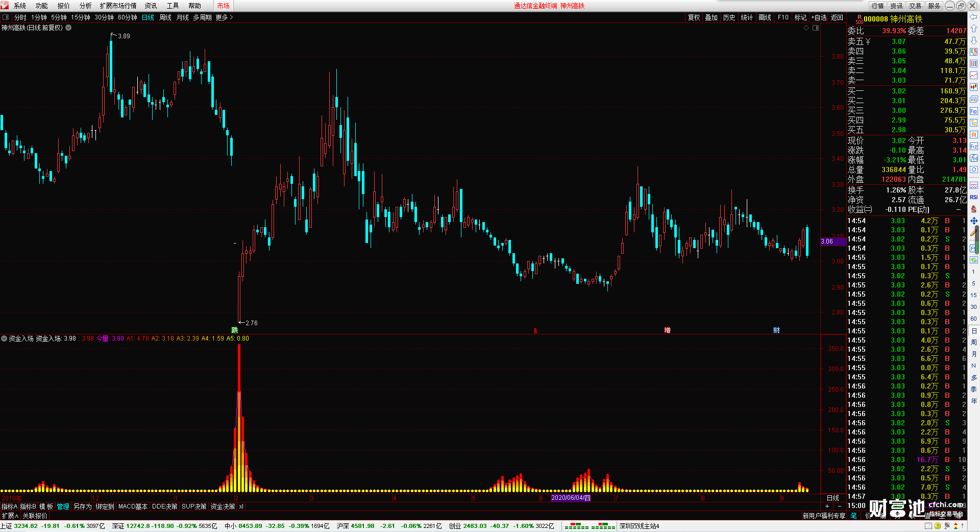This screenshot has width=980, height=532.
Task: Click the 画线 drawing button
Action: pyautogui.click(x=765, y=17)
